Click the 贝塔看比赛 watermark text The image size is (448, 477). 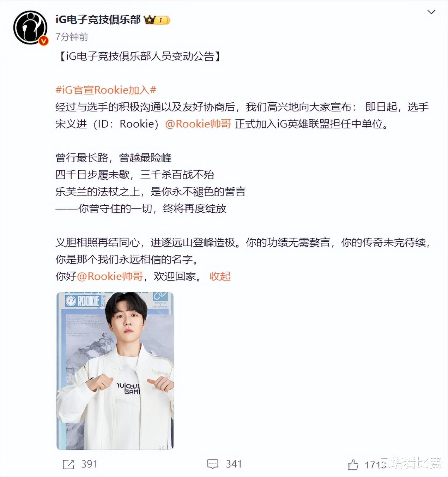pos(411,463)
